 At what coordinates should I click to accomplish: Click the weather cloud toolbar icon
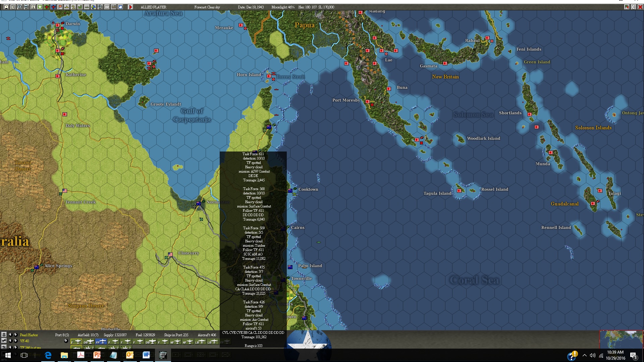[120, 7]
